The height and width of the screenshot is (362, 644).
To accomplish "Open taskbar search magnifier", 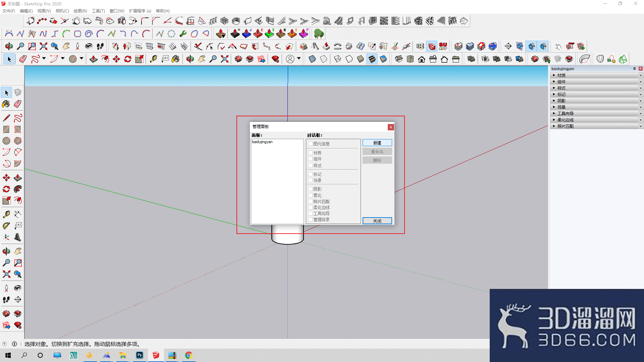I will pyautogui.click(x=24, y=355).
